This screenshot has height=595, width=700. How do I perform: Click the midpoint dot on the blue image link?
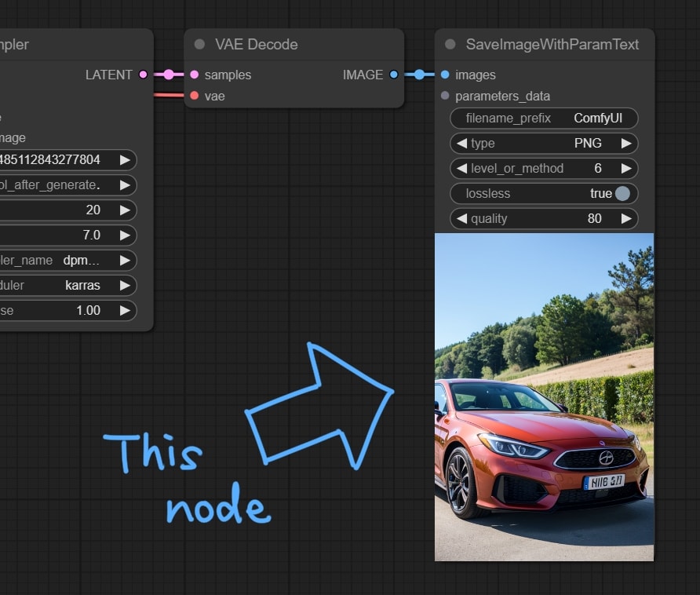419,75
